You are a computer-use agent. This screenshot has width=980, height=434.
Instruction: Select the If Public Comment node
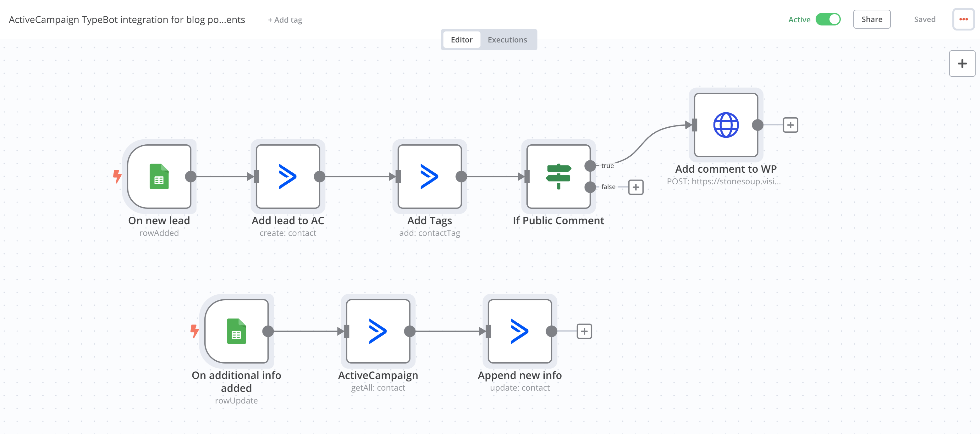point(558,176)
